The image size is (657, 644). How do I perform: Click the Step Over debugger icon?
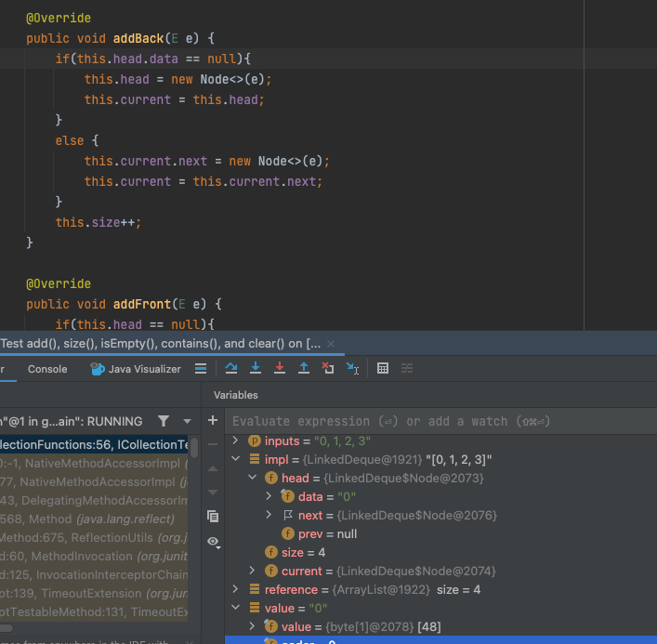click(x=231, y=369)
